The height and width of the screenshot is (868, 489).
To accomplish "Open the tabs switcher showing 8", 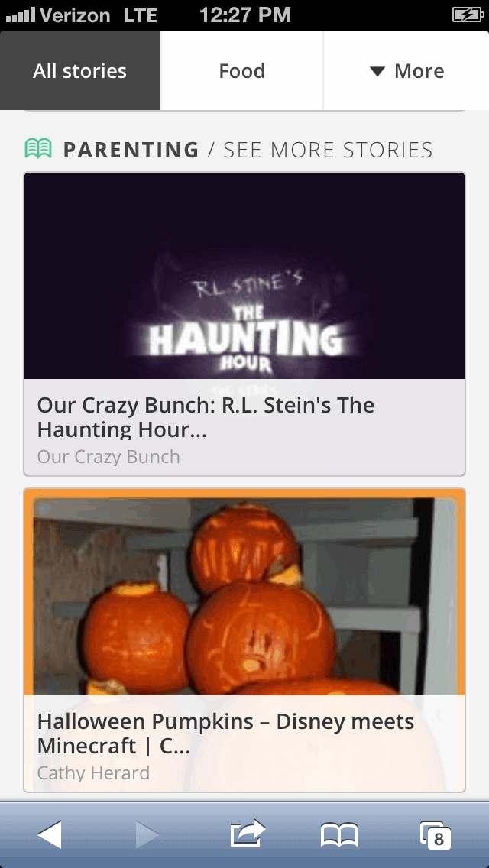I will (436, 835).
